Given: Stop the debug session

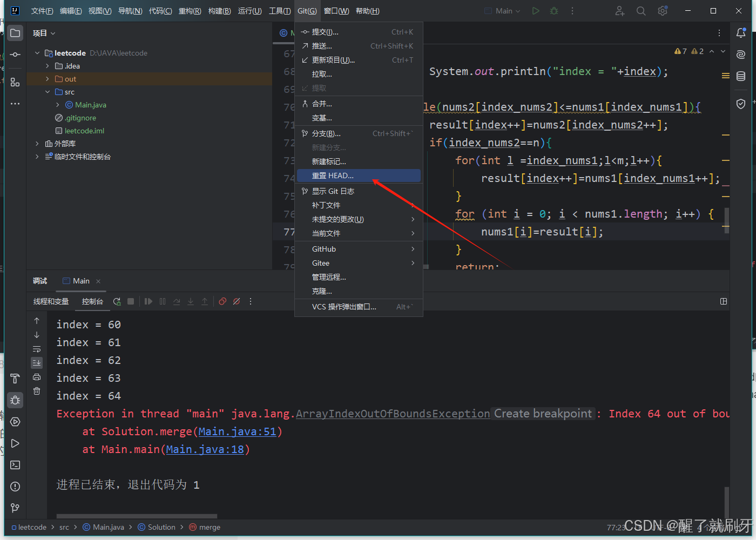Looking at the screenshot, I should tap(131, 301).
